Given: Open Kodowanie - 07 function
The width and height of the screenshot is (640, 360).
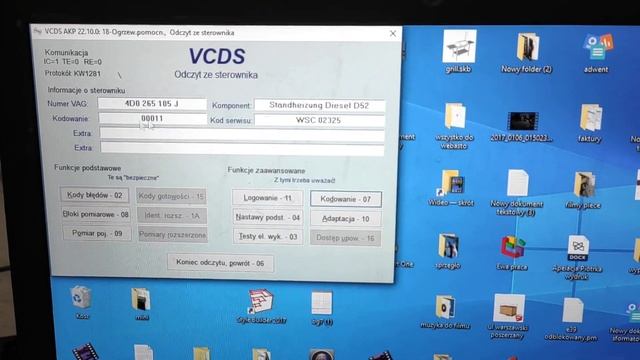Looking at the screenshot, I should 346,199.
